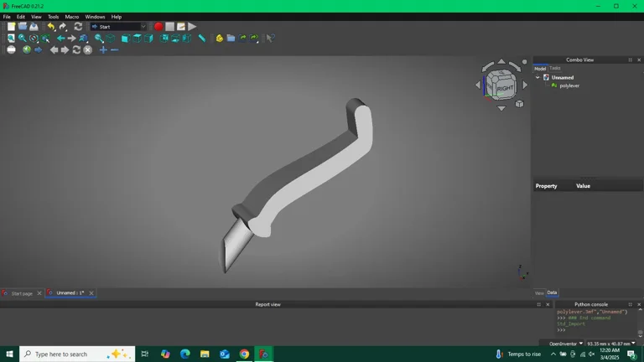
Task: Switch to the Tasks tab
Action: point(555,69)
